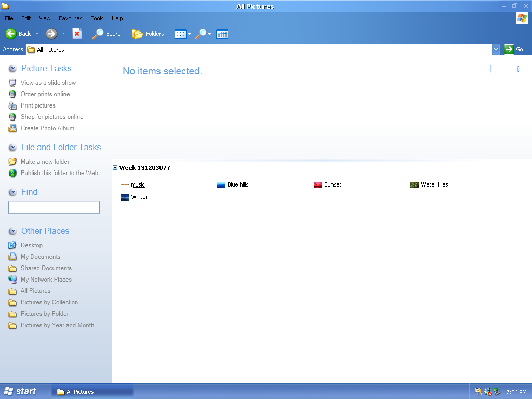Click the Publish folder globe icon
Image resolution: width=532 pixels, height=399 pixels.
pyautogui.click(x=12, y=173)
